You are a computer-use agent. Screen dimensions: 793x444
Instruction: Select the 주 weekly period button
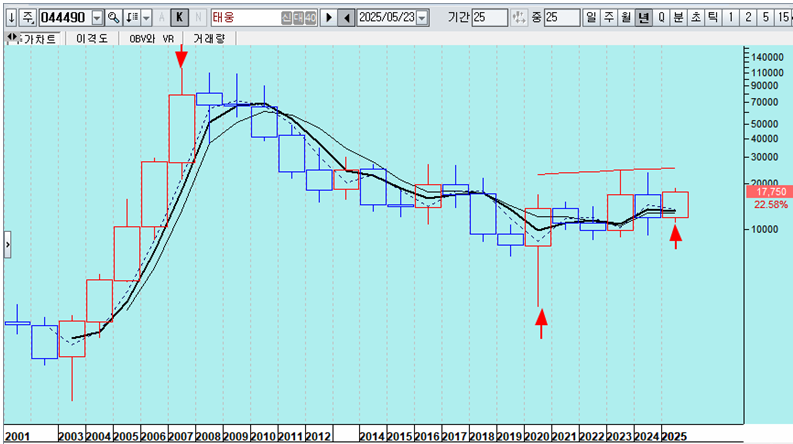tap(608, 18)
